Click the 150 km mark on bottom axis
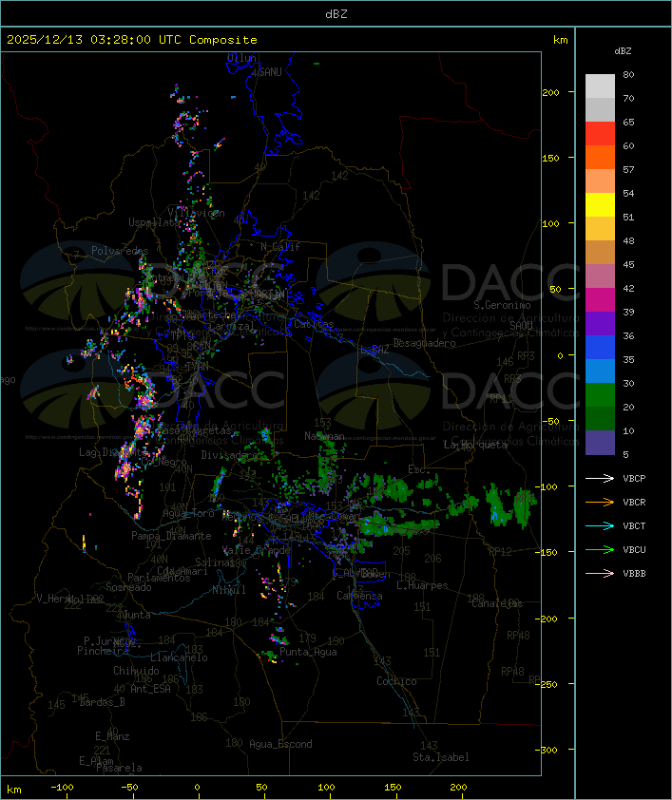The height and width of the screenshot is (800, 672). click(x=393, y=788)
